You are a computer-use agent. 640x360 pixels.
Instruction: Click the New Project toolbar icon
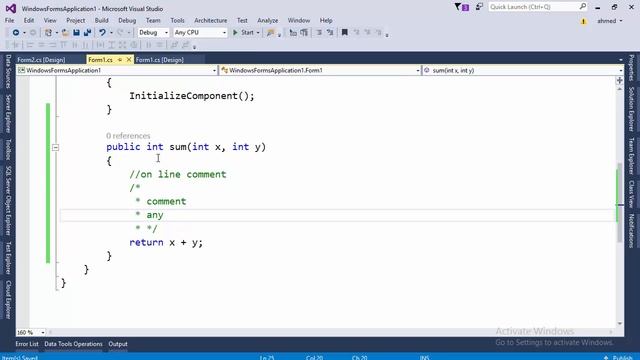click(x=48, y=33)
